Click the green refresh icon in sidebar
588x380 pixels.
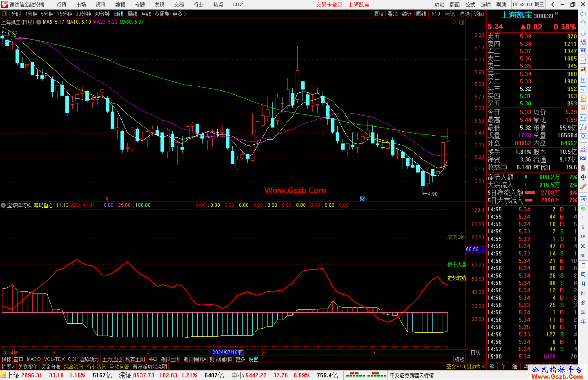click(x=583, y=209)
